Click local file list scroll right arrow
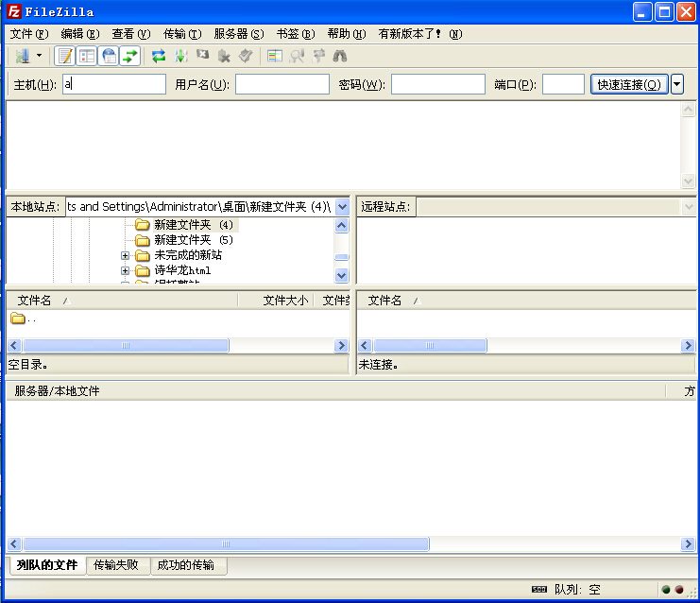 coord(342,345)
